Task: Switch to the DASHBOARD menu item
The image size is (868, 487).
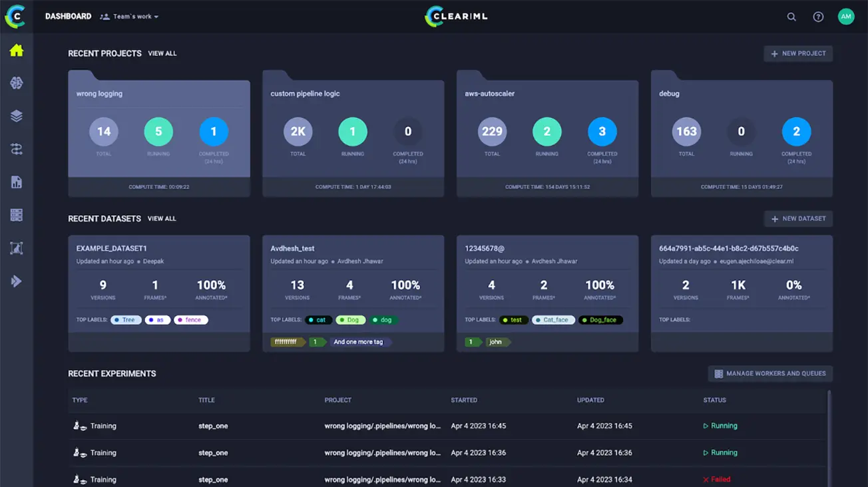Action: [x=68, y=16]
